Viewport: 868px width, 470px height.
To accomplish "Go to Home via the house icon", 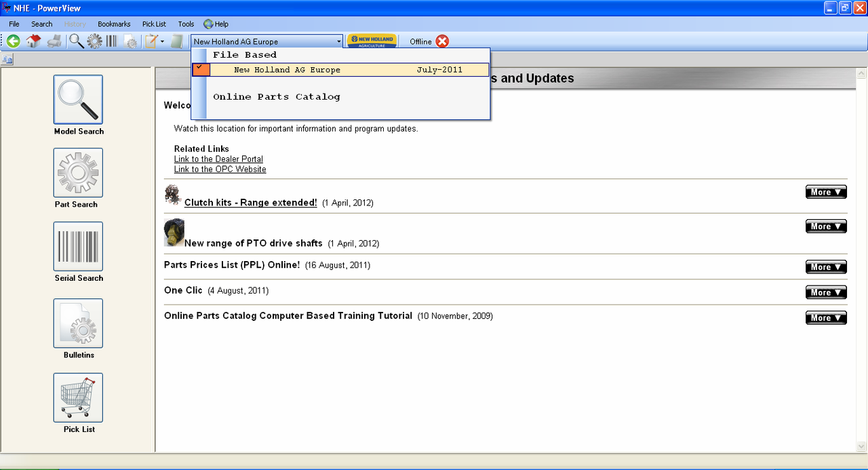I will [x=33, y=41].
